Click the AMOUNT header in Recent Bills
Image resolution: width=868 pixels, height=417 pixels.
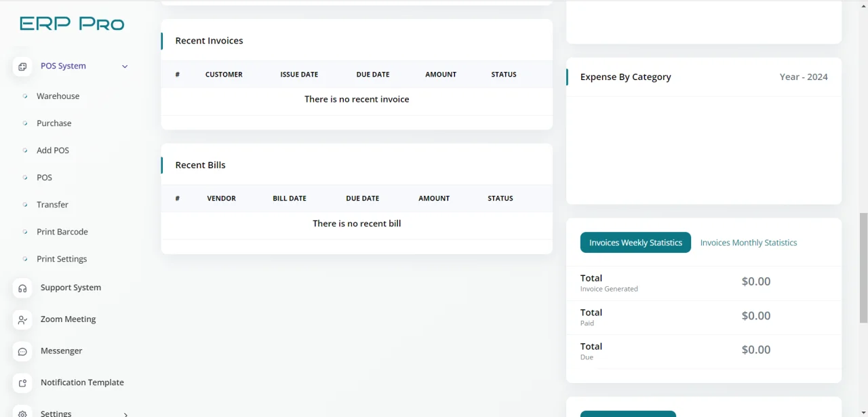click(x=434, y=199)
